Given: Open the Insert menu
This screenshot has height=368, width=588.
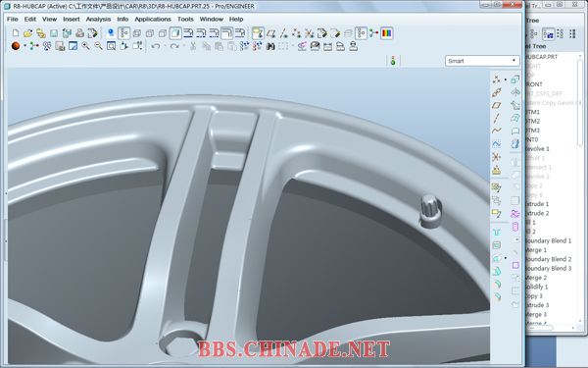Looking at the screenshot, I should 71,20.
